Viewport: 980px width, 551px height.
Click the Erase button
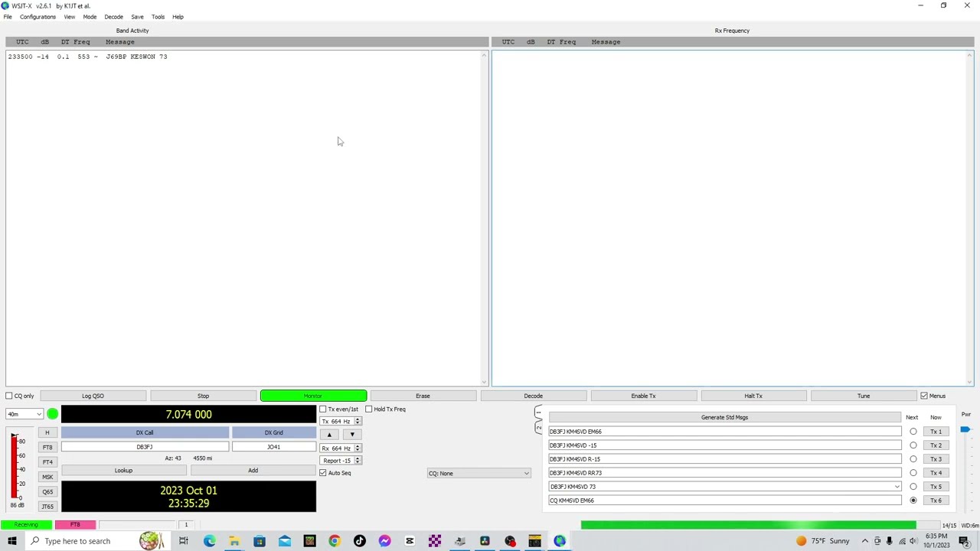[x=423, y=396]
